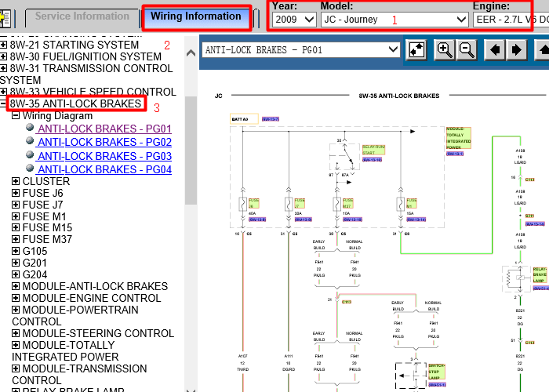Expand the G204 ground node
The height and width of the screenshot is (392, 549).
[x=16, y=274]
